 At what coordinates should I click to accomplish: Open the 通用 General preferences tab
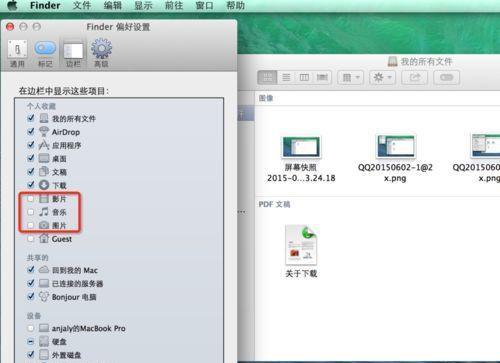click(x=17, y=53)
